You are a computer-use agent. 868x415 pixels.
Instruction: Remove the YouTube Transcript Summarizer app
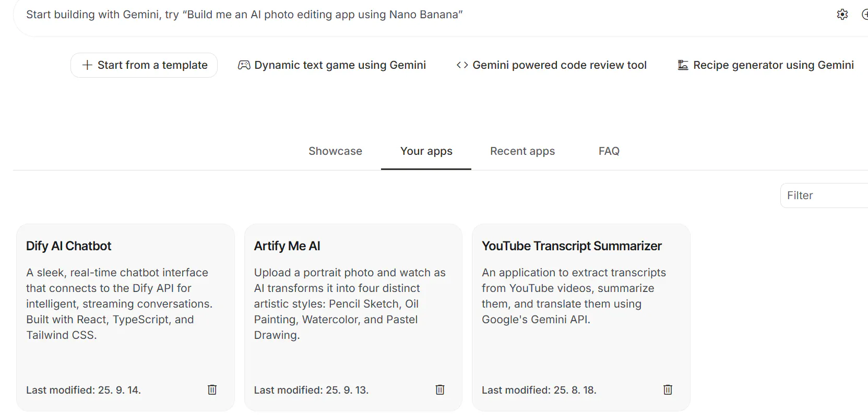[x=668, y=389]
